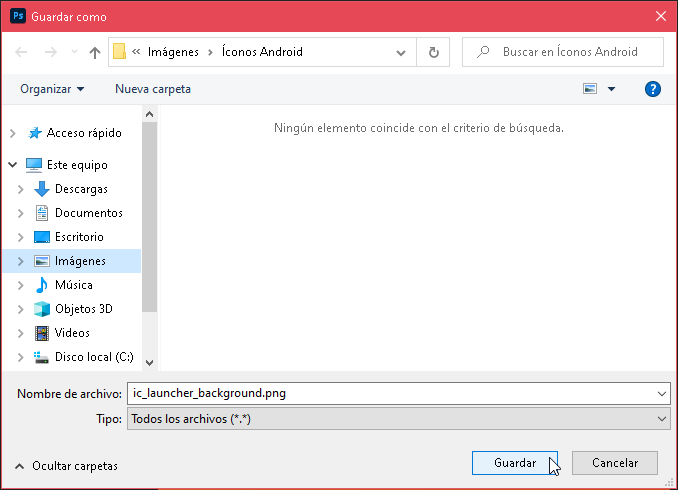Viewport: 678px width, 490px height.
Task: Click the Guardar button
Action: (515, 463)
